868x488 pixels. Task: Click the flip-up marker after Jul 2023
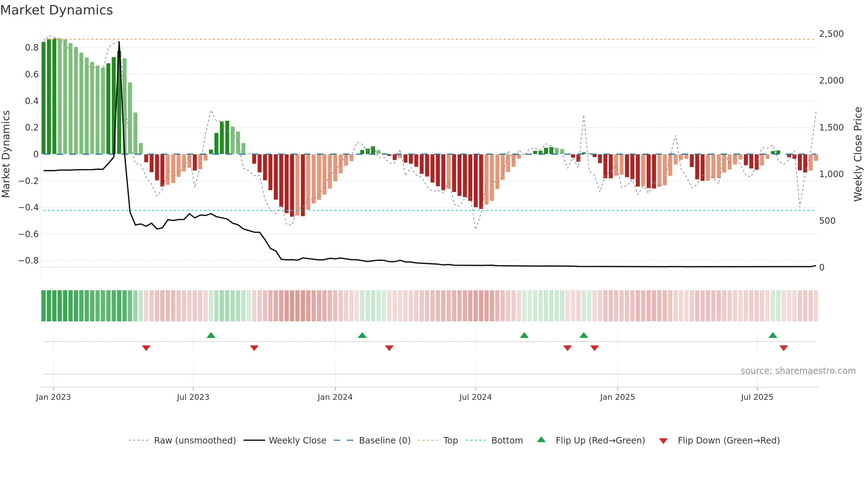[x=211, y=335]
